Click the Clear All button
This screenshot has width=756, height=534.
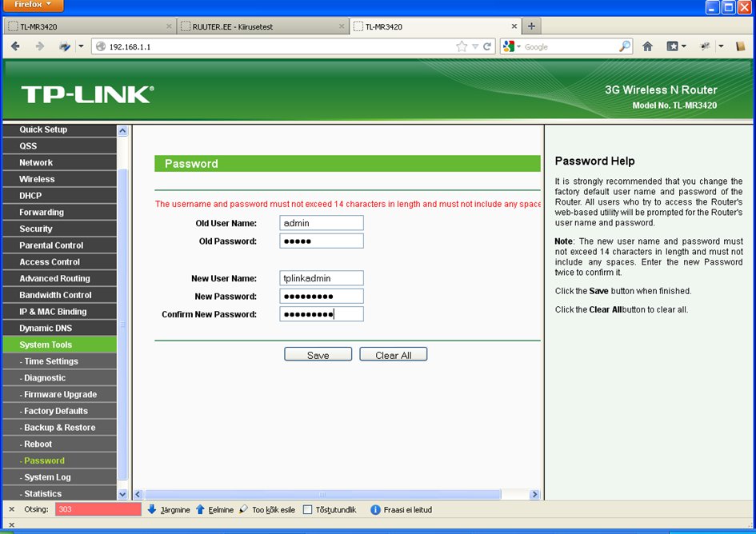coord(394,354)
